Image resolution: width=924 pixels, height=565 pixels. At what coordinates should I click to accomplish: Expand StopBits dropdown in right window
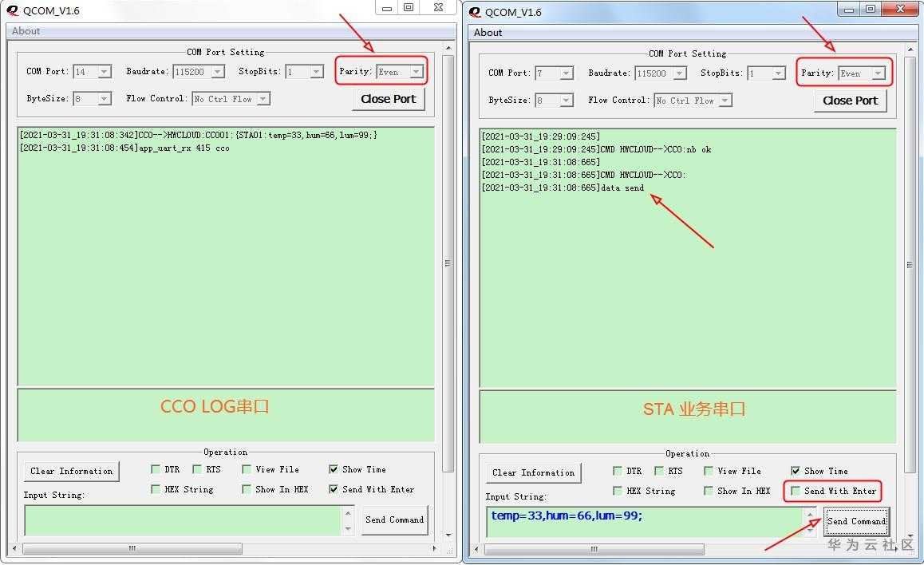point(779,73)
